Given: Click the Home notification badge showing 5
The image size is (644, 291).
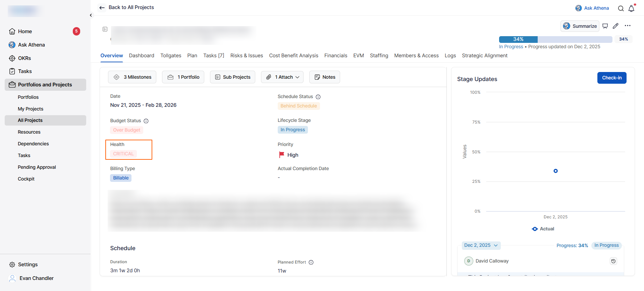Looking at the screenshot, I should 76,31.
